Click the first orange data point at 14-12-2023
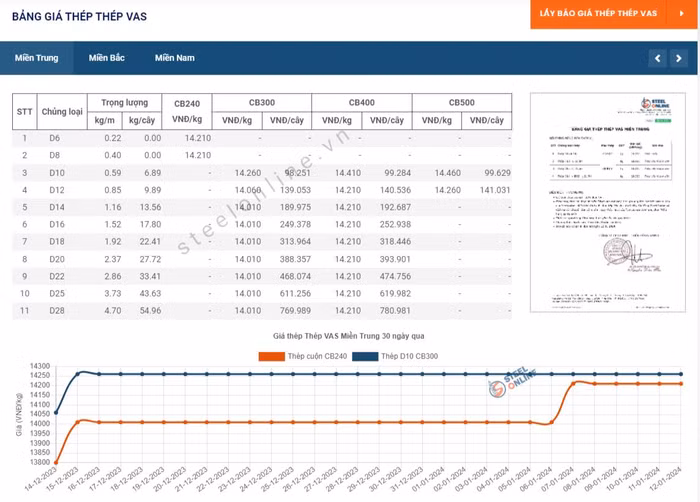700x502 pixels. (x=56, y=463)
